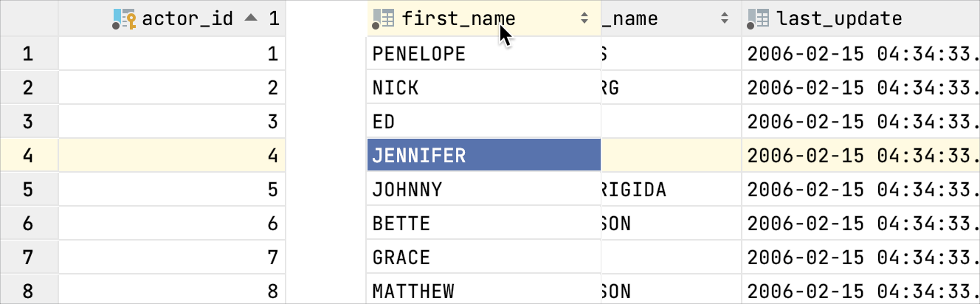Viewport: 980px width, 304px height.
Task: Toggle sort order on first_name column
Action: click(584, 18)
